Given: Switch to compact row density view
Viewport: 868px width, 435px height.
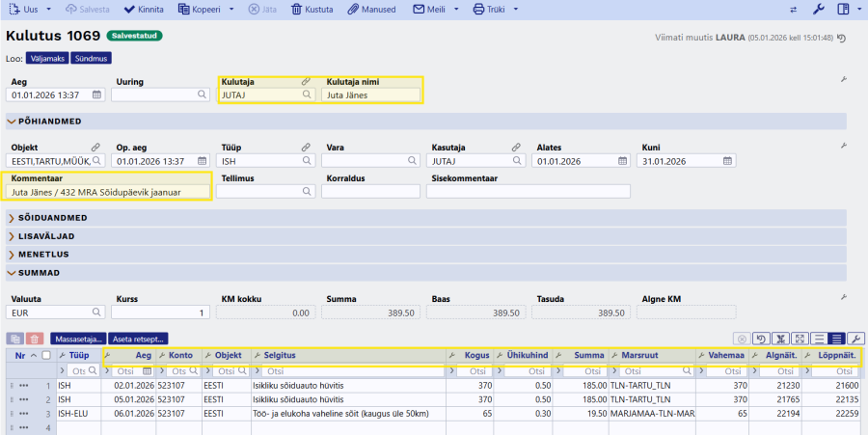Looking at the screenshot, I should tap(819, 339).
